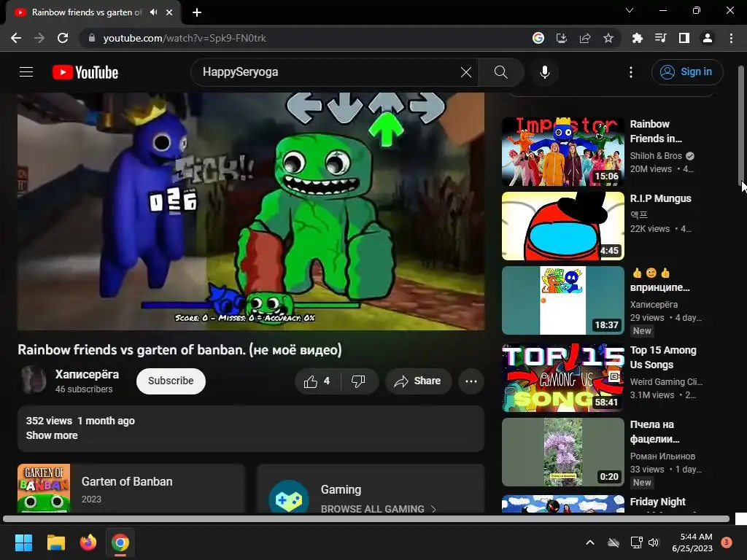Open the 18:37 Хаписерёга video thumbnail
This screenshot has width=747, height=560.
[562, 300]
